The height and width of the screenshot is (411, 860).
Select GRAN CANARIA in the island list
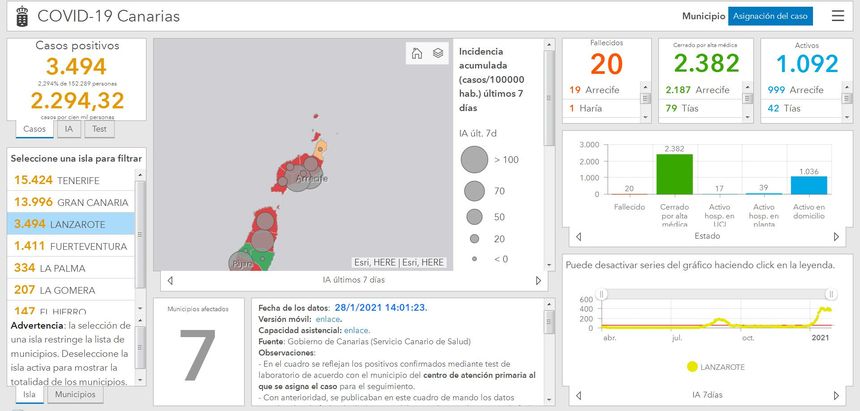point(70,202)
